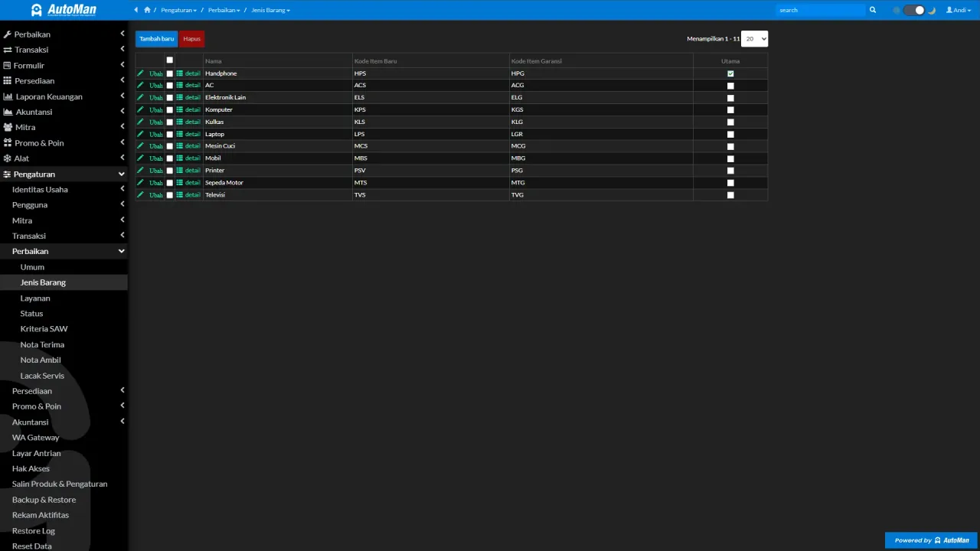Click the bar chart icon beside Laporan Keuangan
The width and height of the screenshot is (980, 551).
pos(8,96)
